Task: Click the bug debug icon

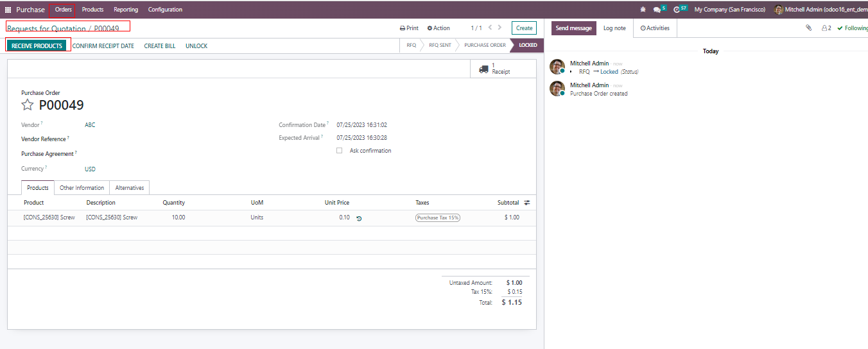Action: (x=643, y=10)
